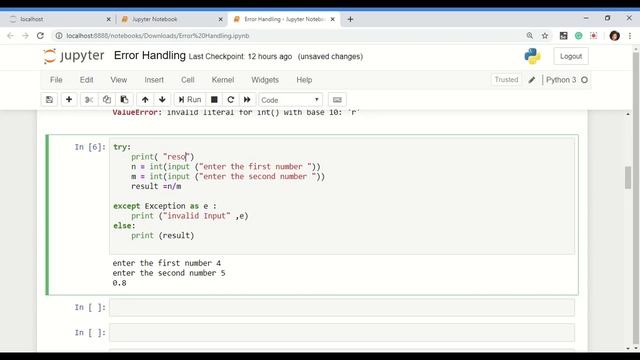Click the second empty code cell

tap(342, 333)
